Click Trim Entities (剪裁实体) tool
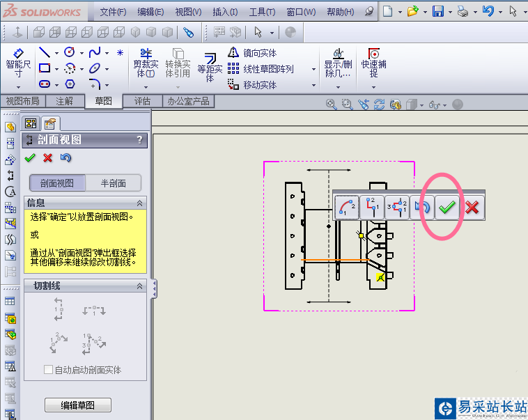Image resolution: width=528 pixels, height=420 pixels. pos(146,63)
